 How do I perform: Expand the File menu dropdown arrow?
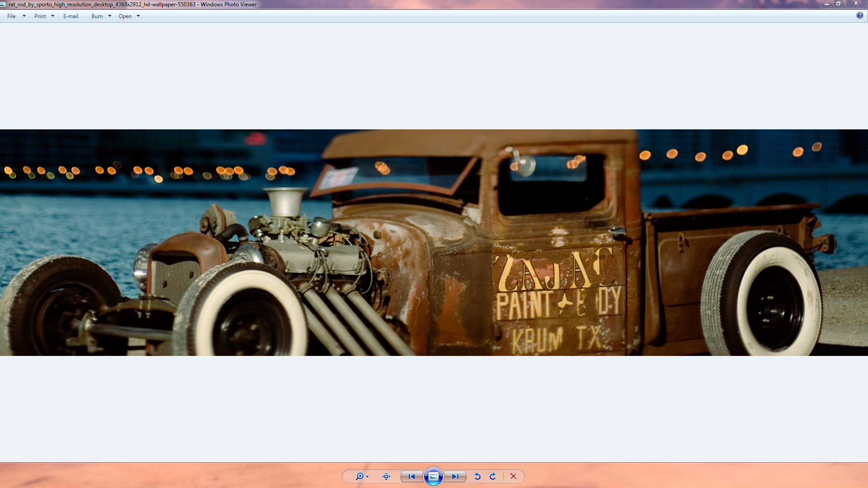click(x=24, y=16)
